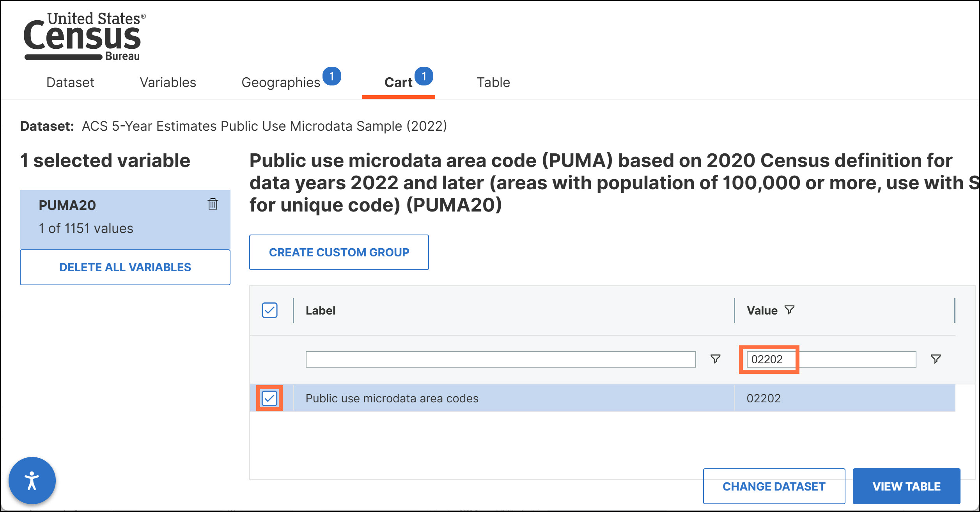Switch to the Dataset tab
The height and width of the screenshot is (512, 980).
70,82
